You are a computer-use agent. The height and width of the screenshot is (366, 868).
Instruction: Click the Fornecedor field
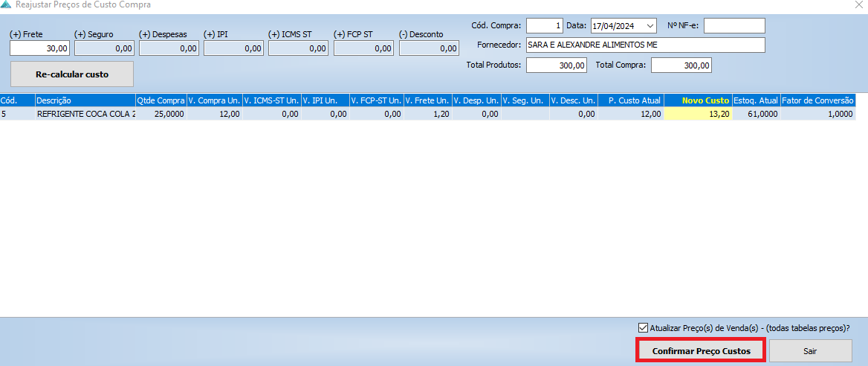tap(646, 45)
